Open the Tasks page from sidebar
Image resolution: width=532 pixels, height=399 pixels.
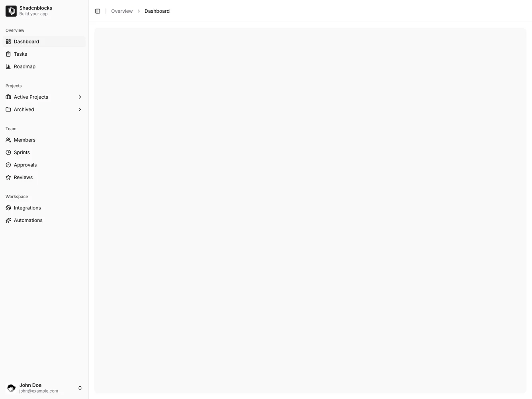tap(20, 54)
